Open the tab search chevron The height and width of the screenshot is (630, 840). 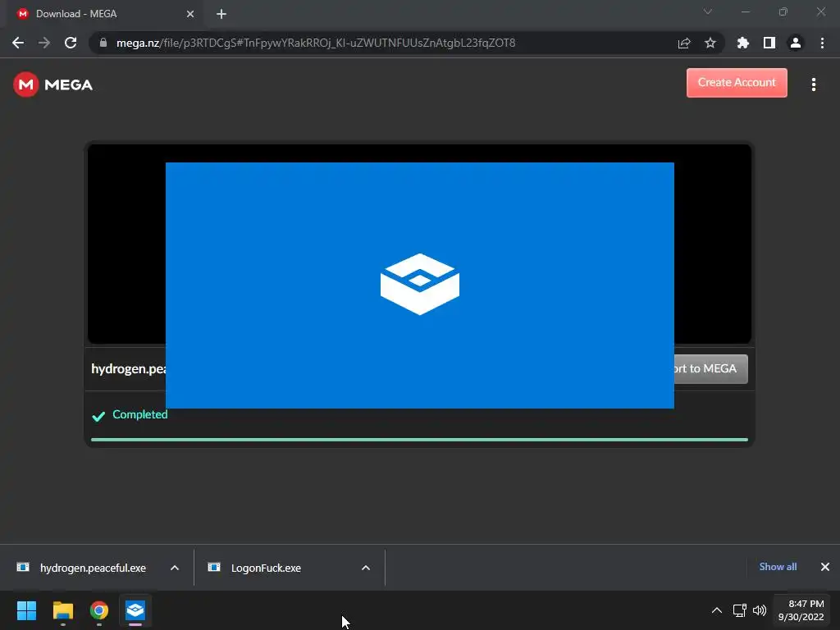[708, 11]
